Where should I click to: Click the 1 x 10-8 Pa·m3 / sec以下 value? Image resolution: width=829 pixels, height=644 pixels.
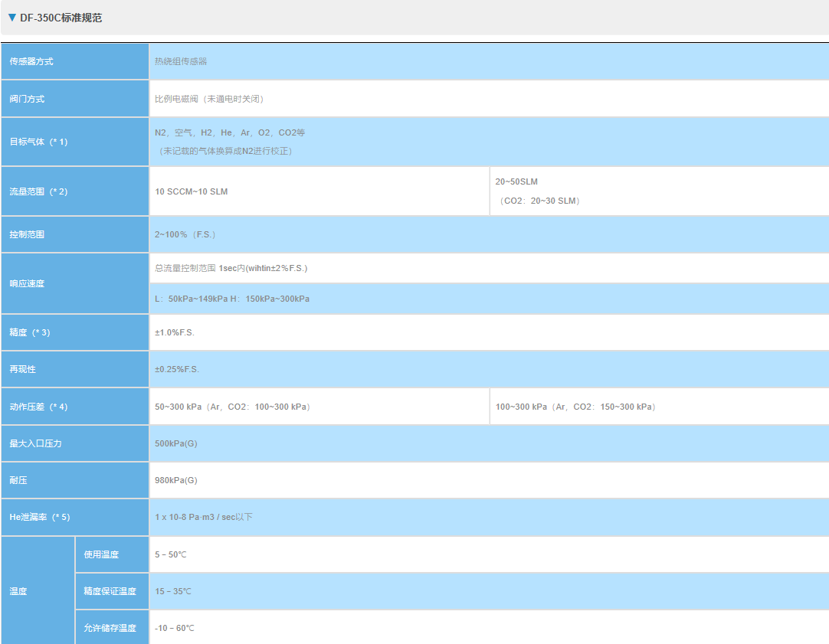[204, 517]
